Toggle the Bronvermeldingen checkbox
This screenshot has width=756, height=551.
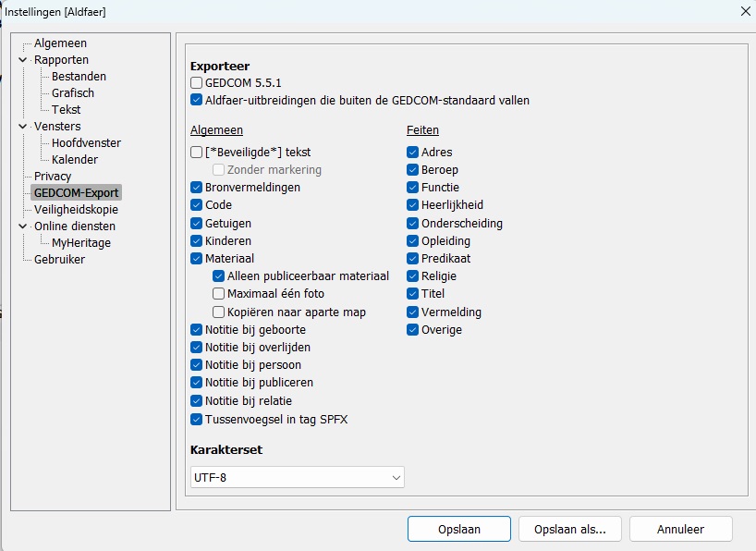(197, 188)
